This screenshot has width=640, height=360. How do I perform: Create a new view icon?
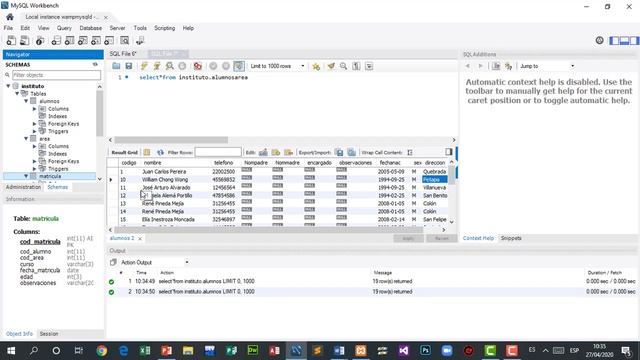[x=82, y=40]
